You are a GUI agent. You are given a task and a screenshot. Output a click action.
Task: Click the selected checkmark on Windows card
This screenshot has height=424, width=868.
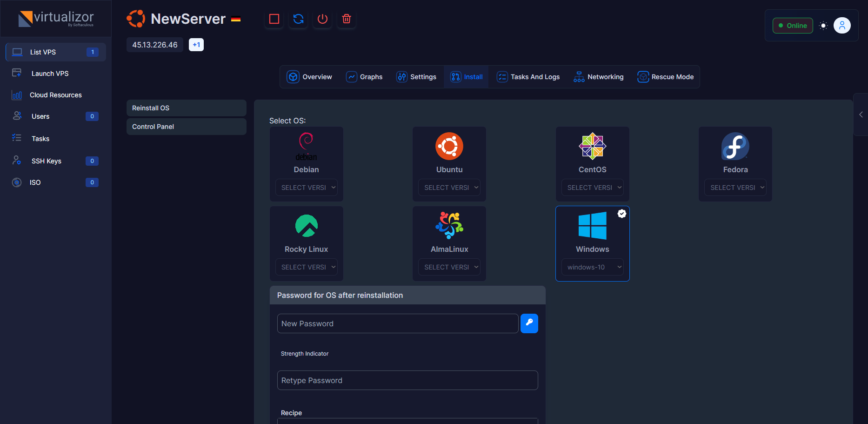622,214
